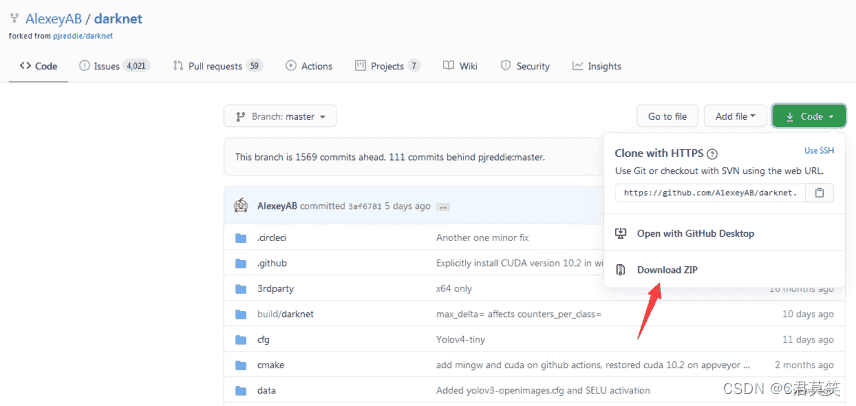856x406 pixels.
Task: Click the .circleci folder icon
Action: point(241,238)
